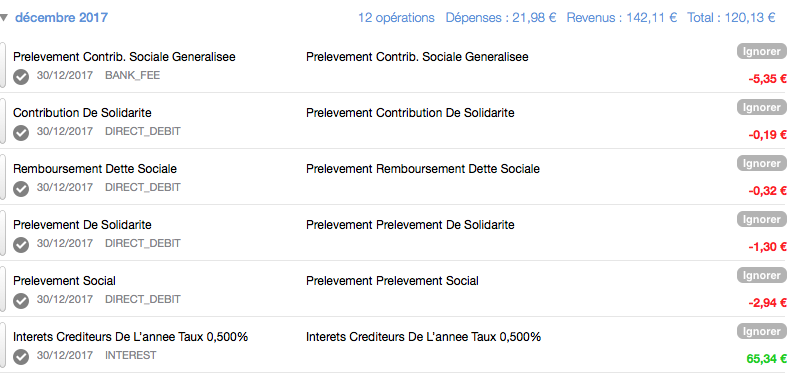Select the Interets Crediteurs De L'annee title
794x373 pixels.
131,337
